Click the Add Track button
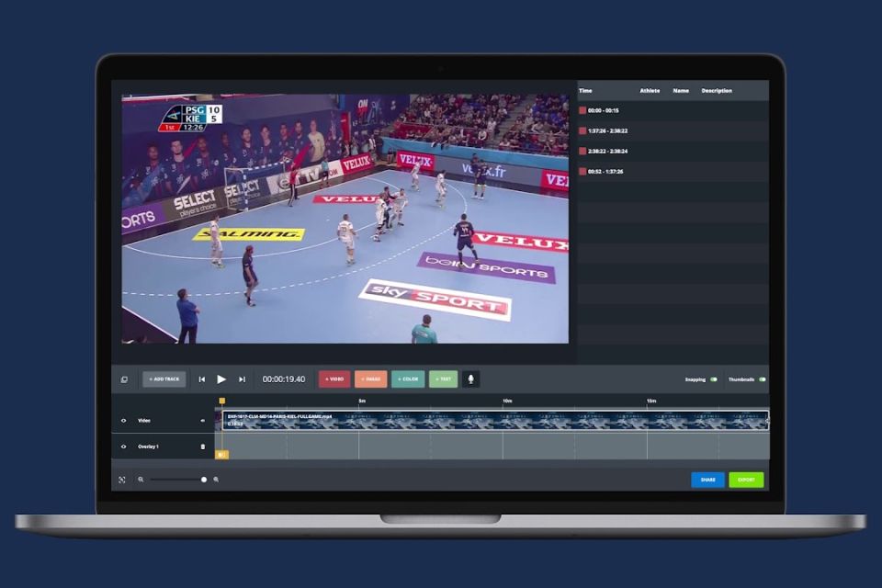Screen dimensions: 882x588 164,379
